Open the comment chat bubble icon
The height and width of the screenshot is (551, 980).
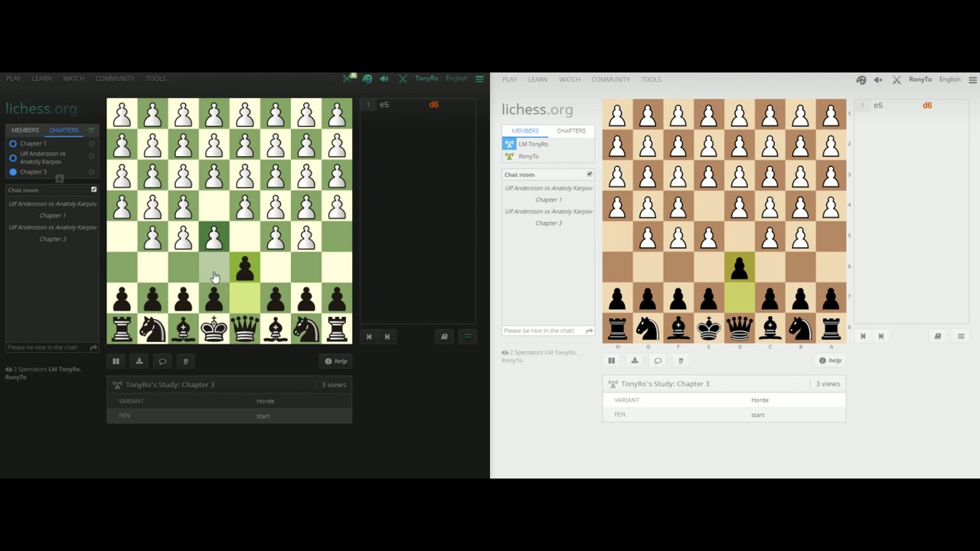click(x=162, y=361)
